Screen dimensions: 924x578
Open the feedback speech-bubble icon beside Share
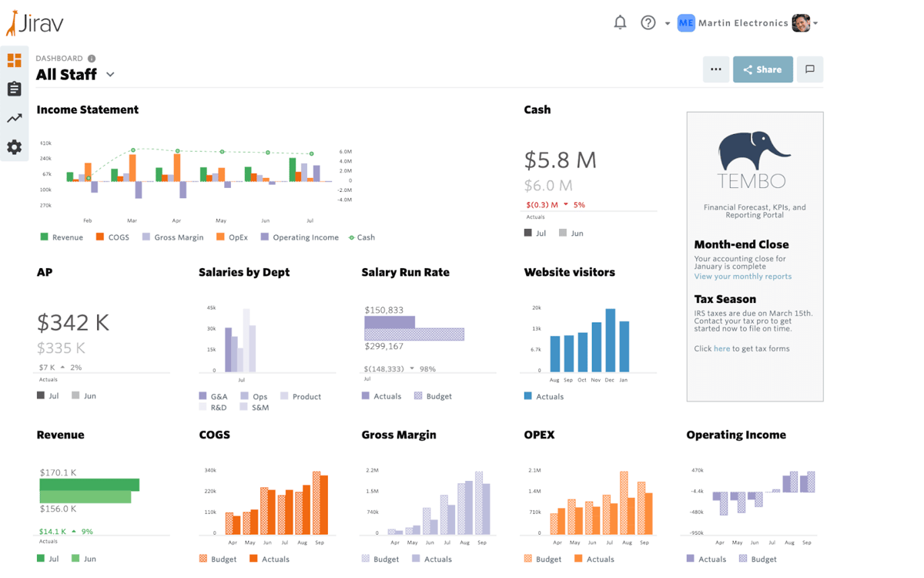pyautogui.click(x=809, y=69)
